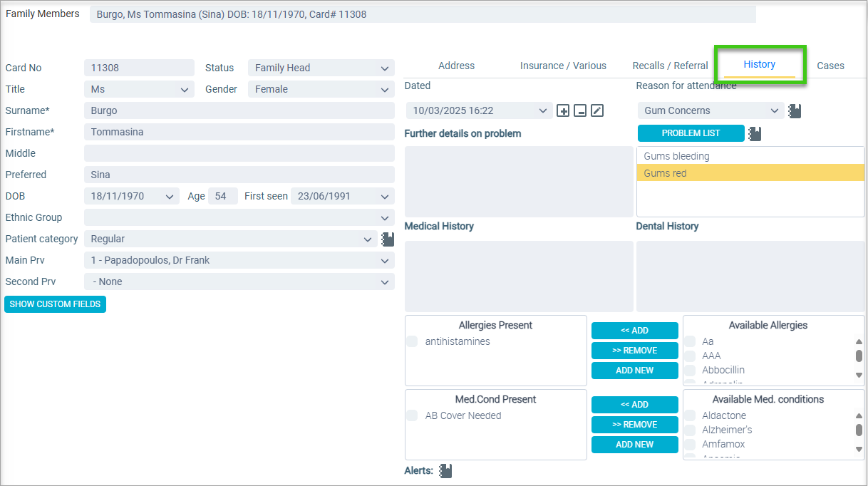Open Patient category dropdown showing Regular
The height and width of the screenshot is (486, 868).
tap(230, 239)
